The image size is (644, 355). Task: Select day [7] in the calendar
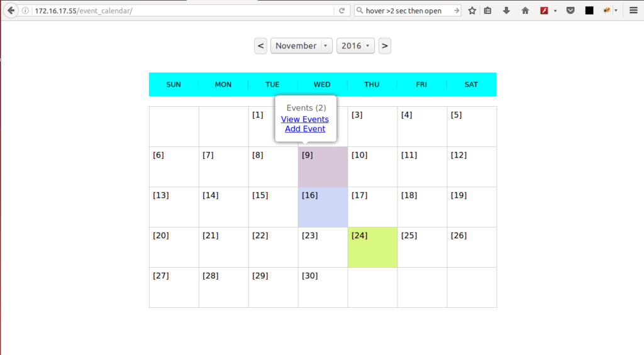tap(223, 167)
